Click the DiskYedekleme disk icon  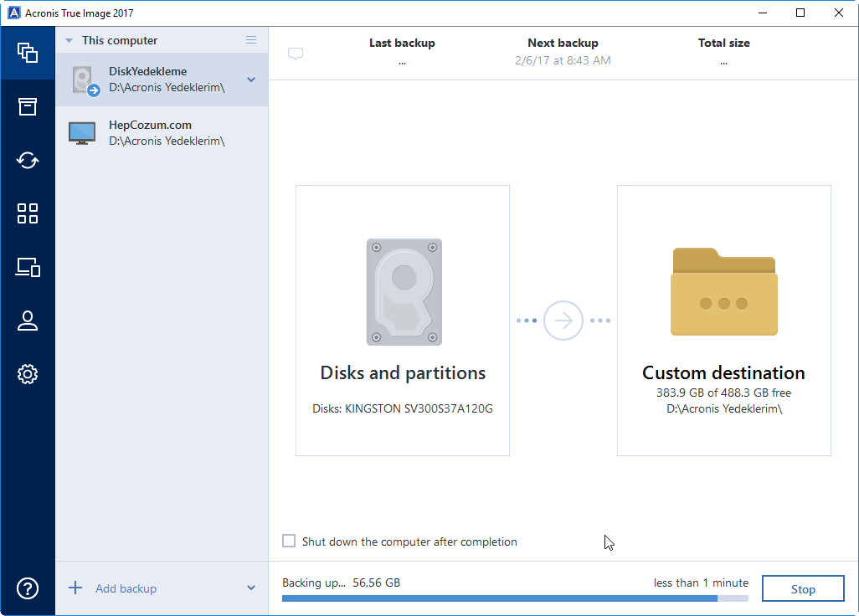coord(85,81)
